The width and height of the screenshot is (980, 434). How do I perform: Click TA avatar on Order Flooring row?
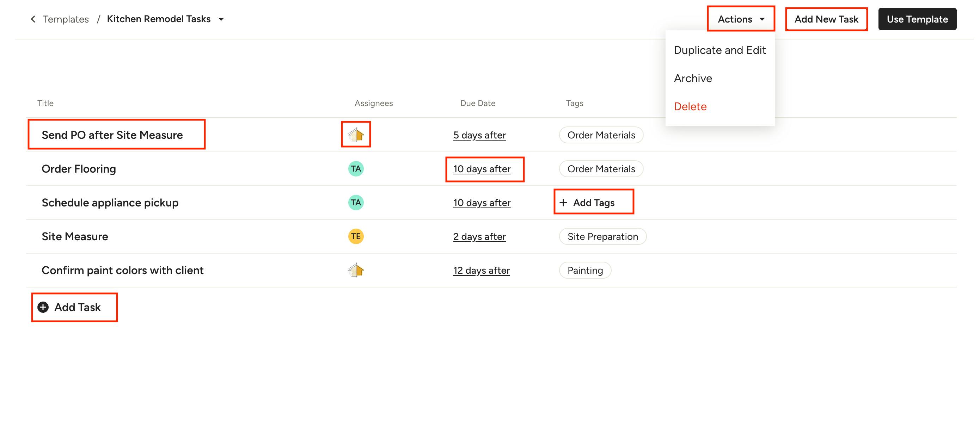[x=356, y=169]
